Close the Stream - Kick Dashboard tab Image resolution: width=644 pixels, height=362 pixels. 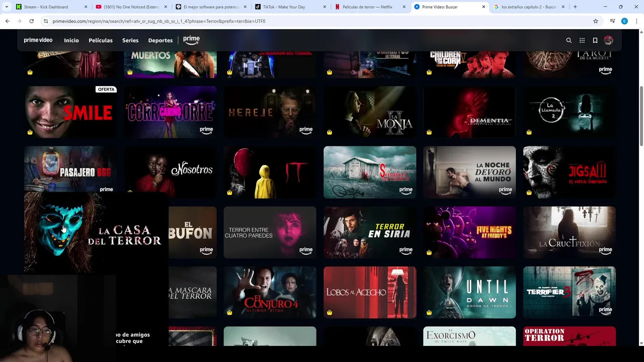86,7
